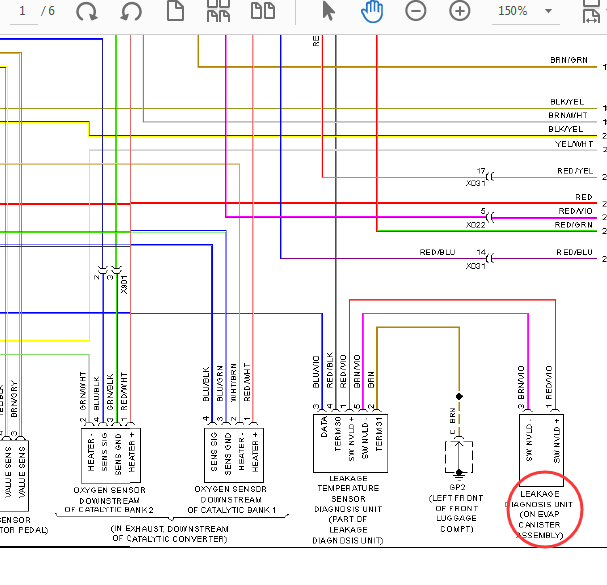Activate the arrow selection tool
The image size is (607, 585).
coord(328,10)
